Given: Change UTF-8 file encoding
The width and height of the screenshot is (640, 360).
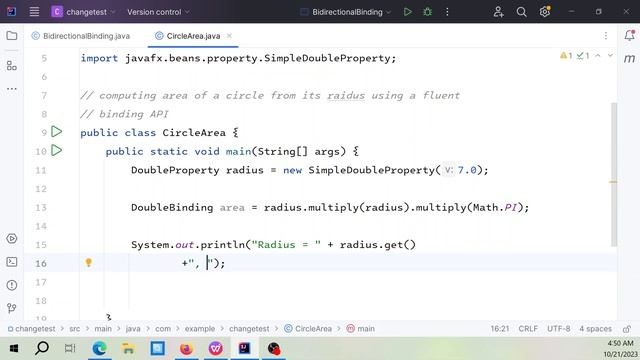Looking at the screenshot, I should click(x=558, y=329).
